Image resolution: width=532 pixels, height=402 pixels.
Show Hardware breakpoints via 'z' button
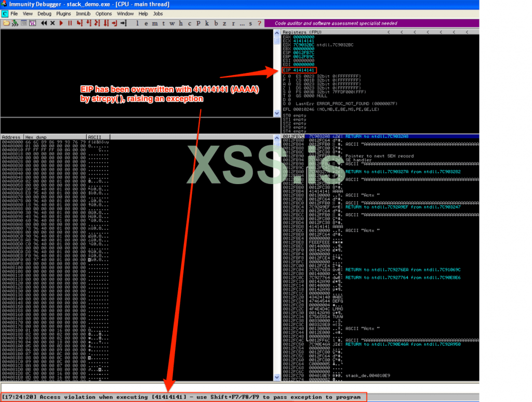click(x=224, y=23)
